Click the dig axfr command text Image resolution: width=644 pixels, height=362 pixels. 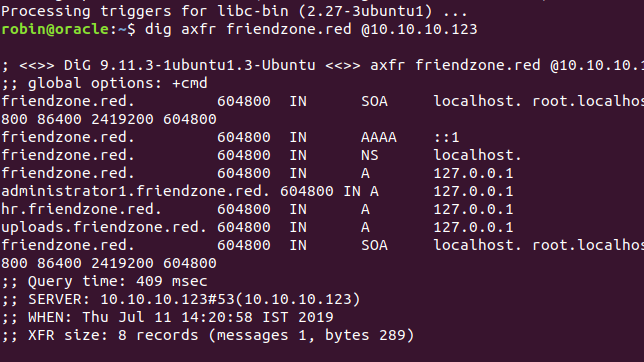click(x=180, y=29)
